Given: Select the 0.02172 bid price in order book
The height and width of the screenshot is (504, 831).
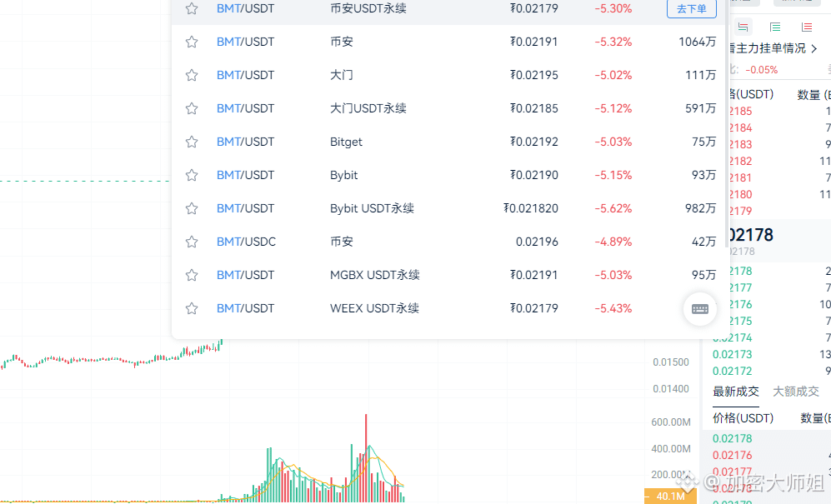Looking at the screenshot, I should tap(732, 371).
